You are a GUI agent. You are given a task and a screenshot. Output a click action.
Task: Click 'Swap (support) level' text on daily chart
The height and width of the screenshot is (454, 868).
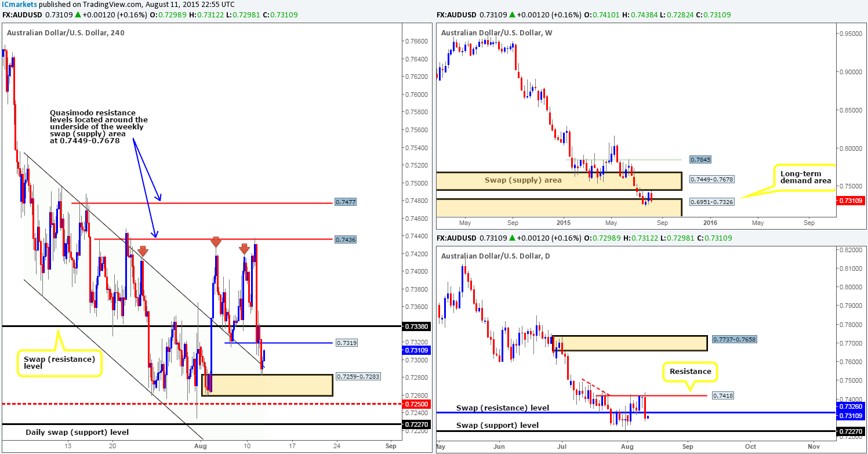(x=497, y=425)
